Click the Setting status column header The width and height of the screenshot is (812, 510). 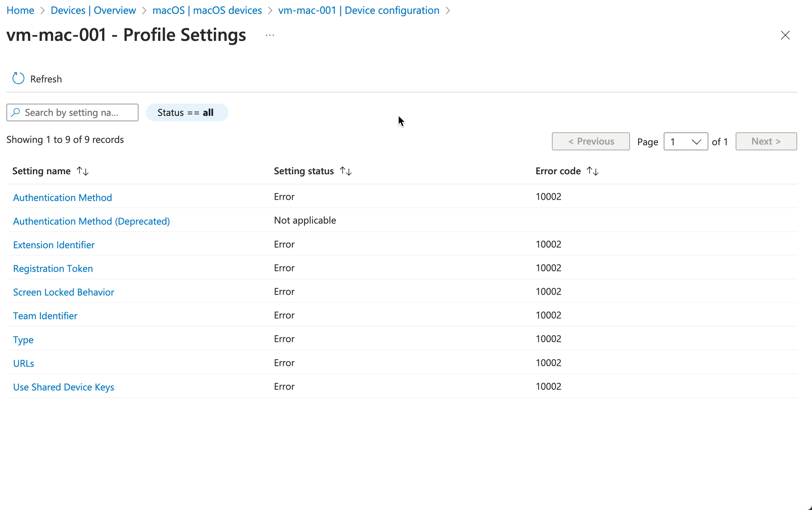(x=304, y=171)
